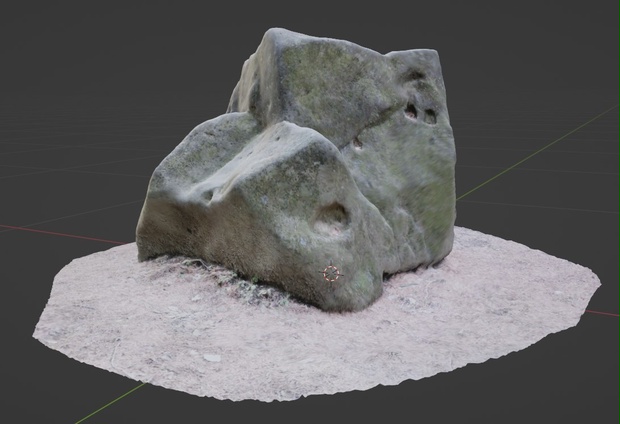The height and width of the screenshot is (424, 620).
Task: Click the red-white 3D cursor crosshair
Action: [331, 273]
